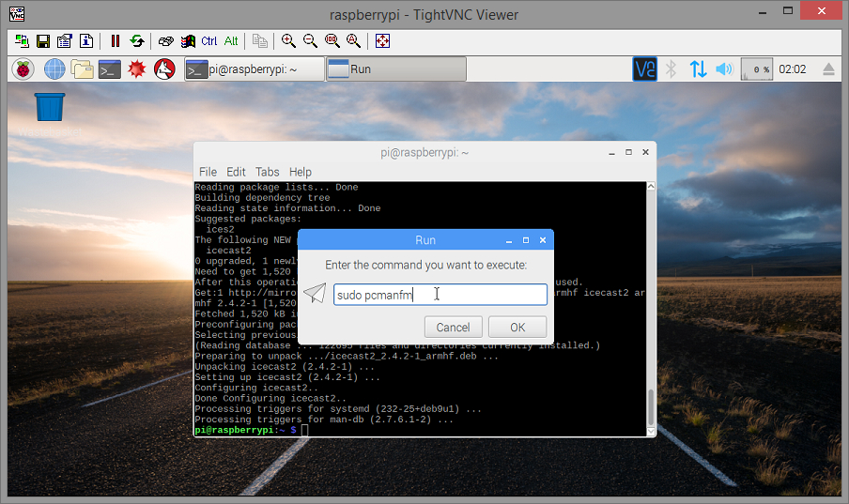
Task: Send Ctrl+Alt+Del using the keys icon
Action: click(166, 41)
